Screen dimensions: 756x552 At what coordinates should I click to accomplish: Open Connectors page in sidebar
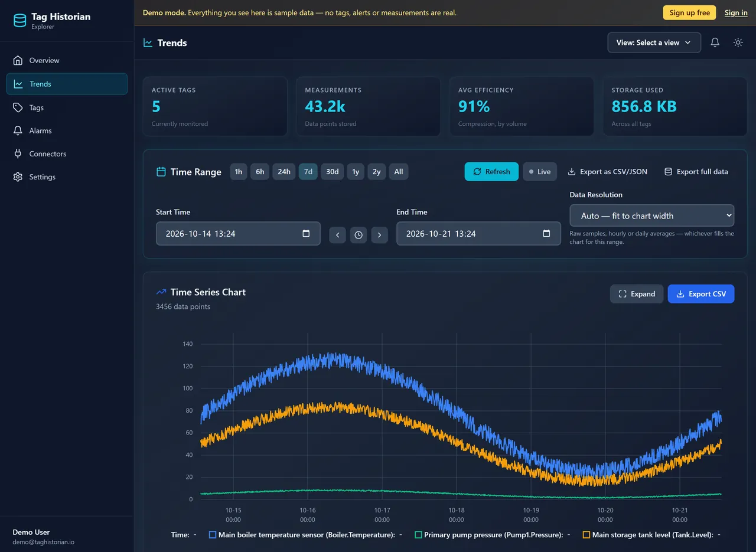click(67, 153)
